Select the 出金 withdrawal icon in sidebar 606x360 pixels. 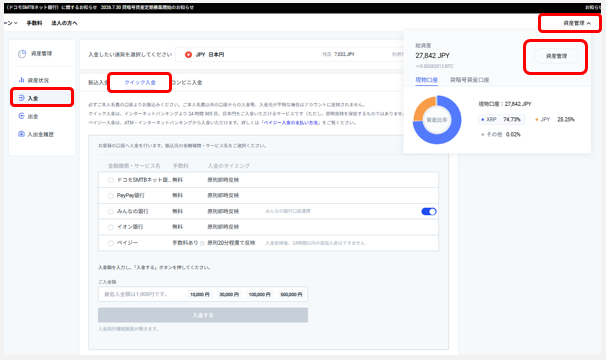[22, 116]
